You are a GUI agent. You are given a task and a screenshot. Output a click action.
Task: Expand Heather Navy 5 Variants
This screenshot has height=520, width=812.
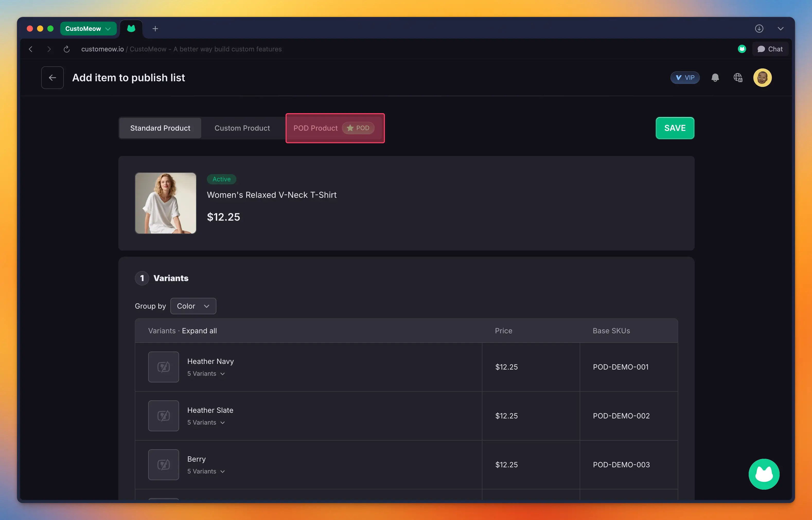click(x=206, y=374)
